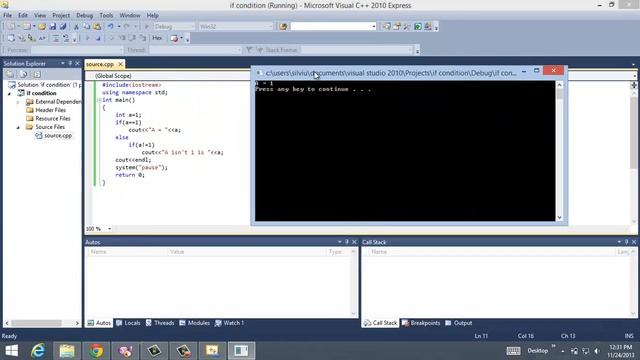Click the console window vertical scrollbar down arrow

(x=560, y=218)
